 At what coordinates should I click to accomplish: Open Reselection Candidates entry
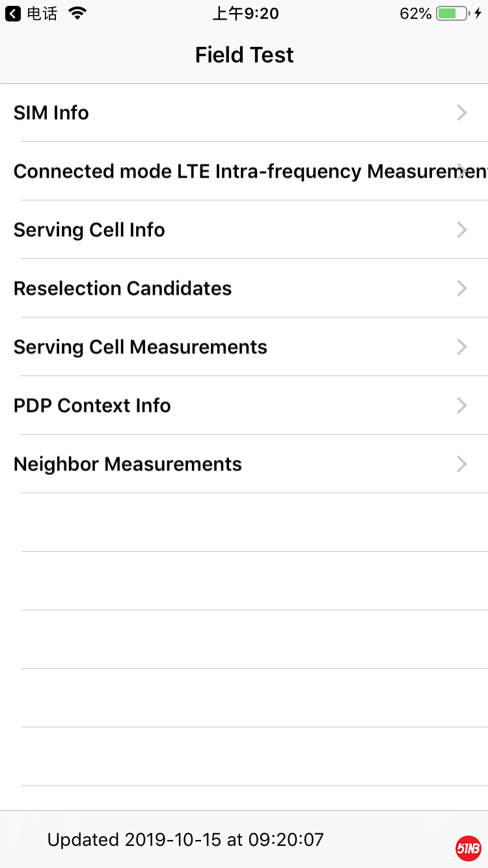coord(123,288)
